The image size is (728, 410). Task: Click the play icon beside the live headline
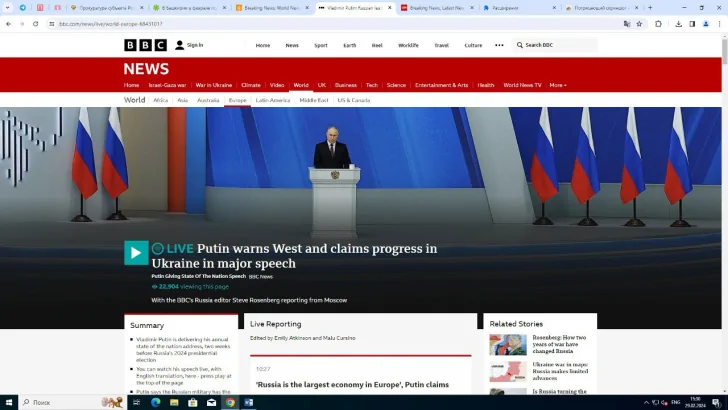click(136, 252)
